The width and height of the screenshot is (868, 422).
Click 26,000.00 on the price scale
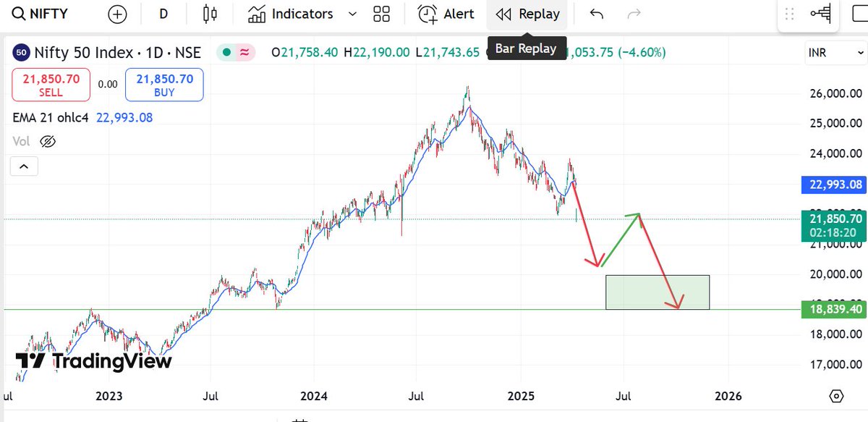coord(835,93)
